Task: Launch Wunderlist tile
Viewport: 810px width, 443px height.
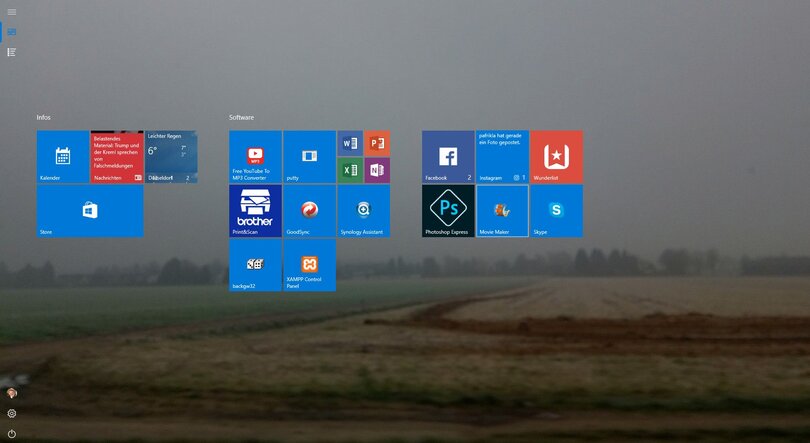Action: pos(556,156)
